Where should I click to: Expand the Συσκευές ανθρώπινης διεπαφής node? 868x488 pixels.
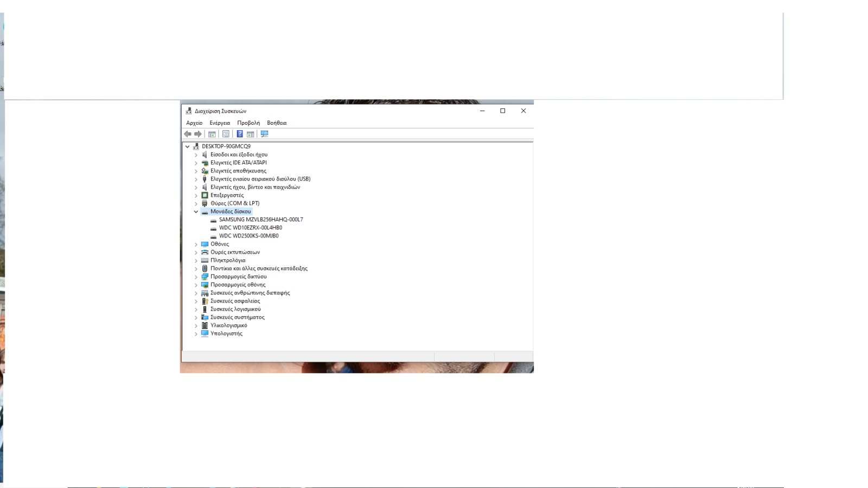(x=196, y=293)
